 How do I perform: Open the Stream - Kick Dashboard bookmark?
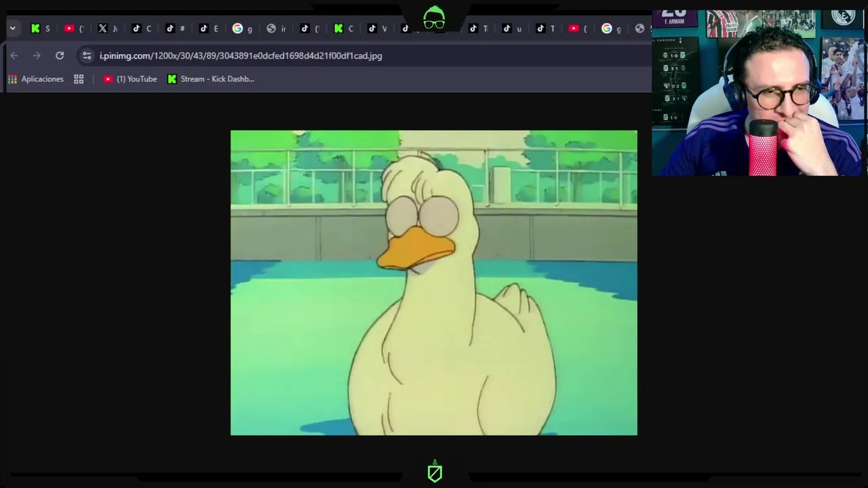(x=211, y=79)
